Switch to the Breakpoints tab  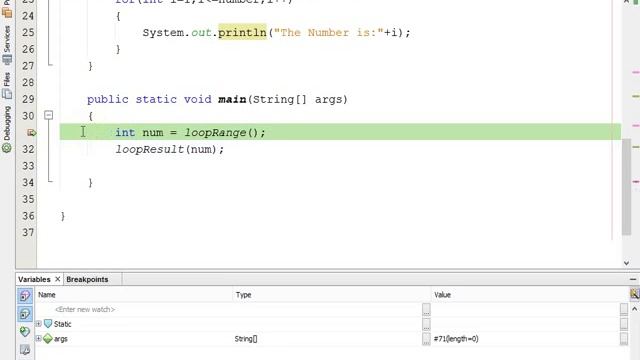(x=87, y=279)
